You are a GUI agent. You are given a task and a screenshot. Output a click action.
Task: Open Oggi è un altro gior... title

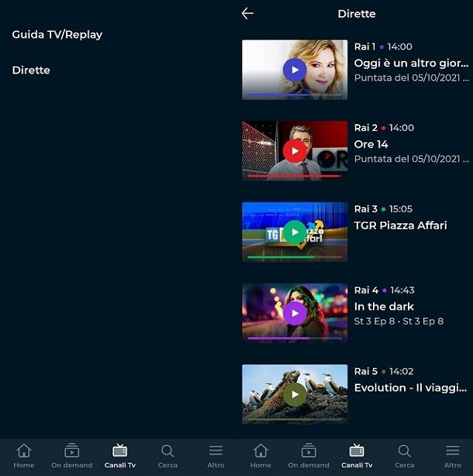point(412,63)
